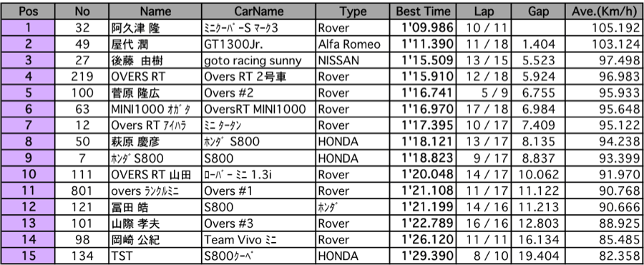Select the purple position 1 cell
This screenshot has width=644, height=265.
pos(29,28)
